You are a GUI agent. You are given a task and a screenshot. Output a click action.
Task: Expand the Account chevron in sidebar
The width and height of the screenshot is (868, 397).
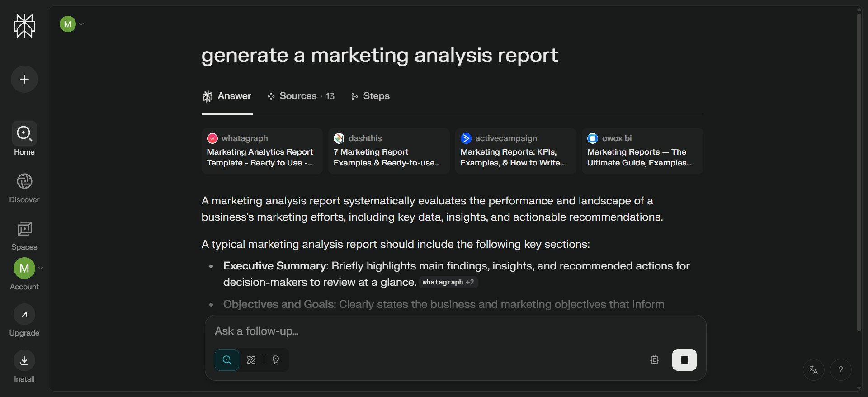pos(41,268)
